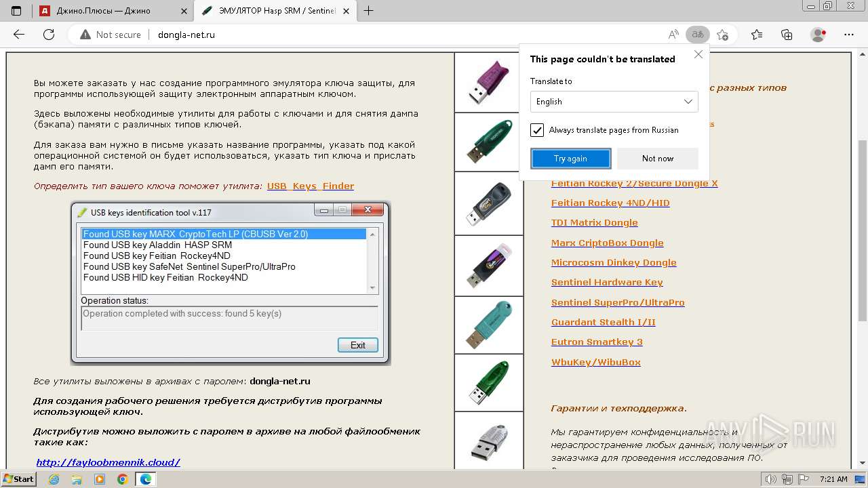Open the media player taskbar icon
The height and width of the screenshot is (488, 868).
[100, 479]
